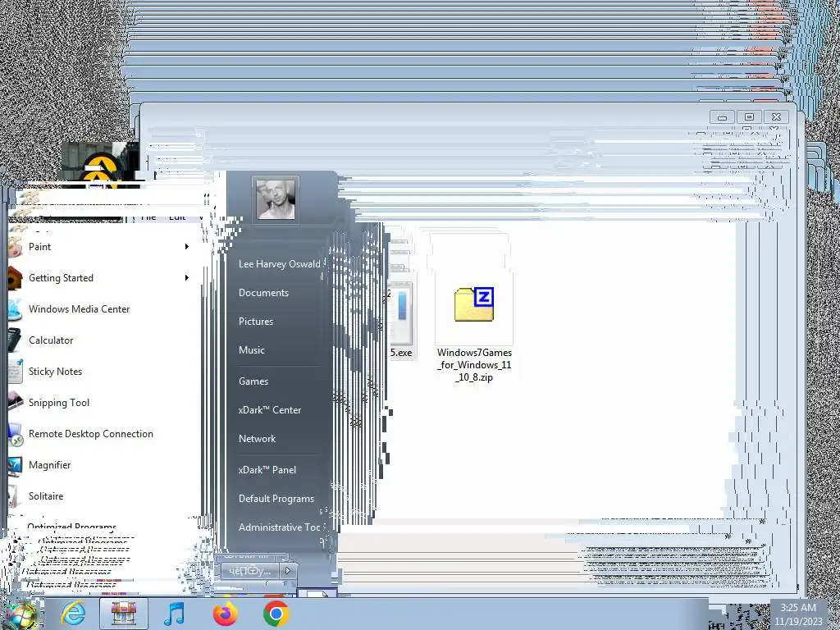
Task: Open Network from the Start menu
Action: [x=257, y=439]
